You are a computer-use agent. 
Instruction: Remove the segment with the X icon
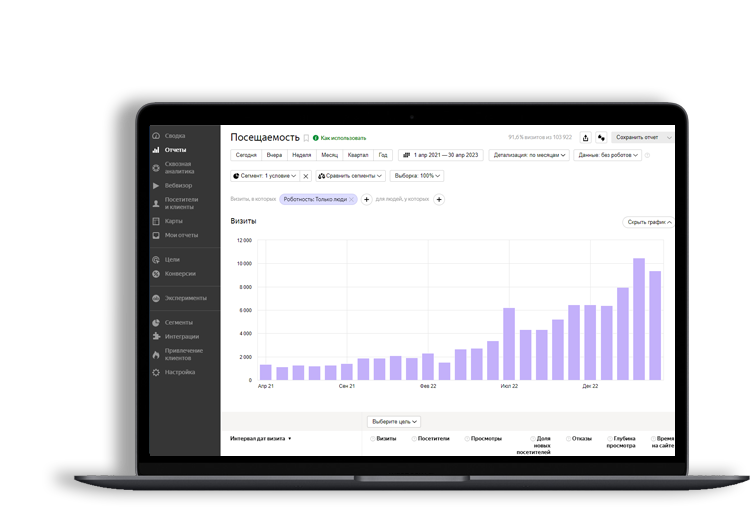(x=305, y=176)
